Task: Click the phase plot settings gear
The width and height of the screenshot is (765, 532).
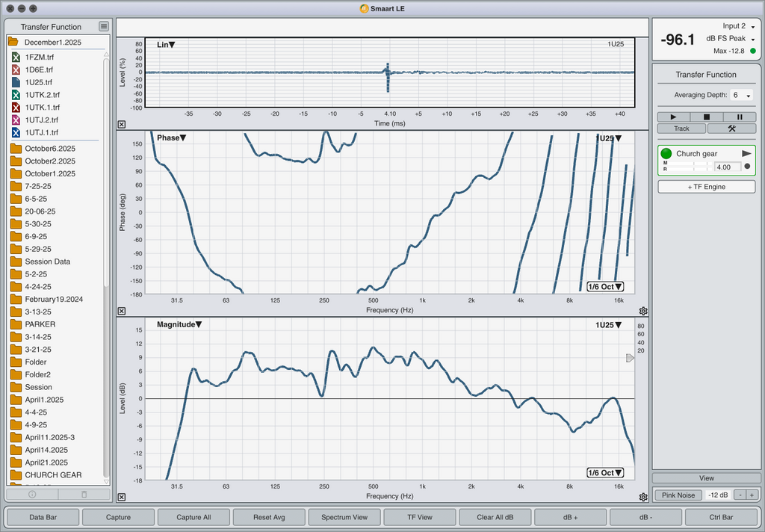Action: pos(643,311)
